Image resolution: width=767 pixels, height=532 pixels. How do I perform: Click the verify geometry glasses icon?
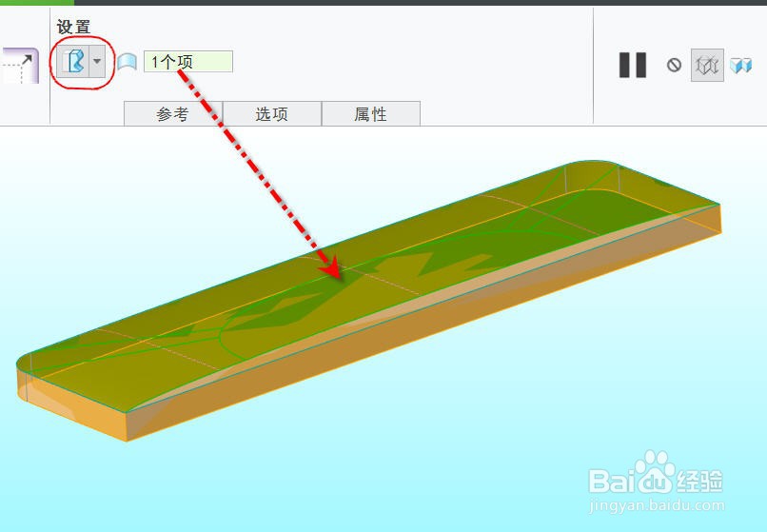click(x=741, y=65)
